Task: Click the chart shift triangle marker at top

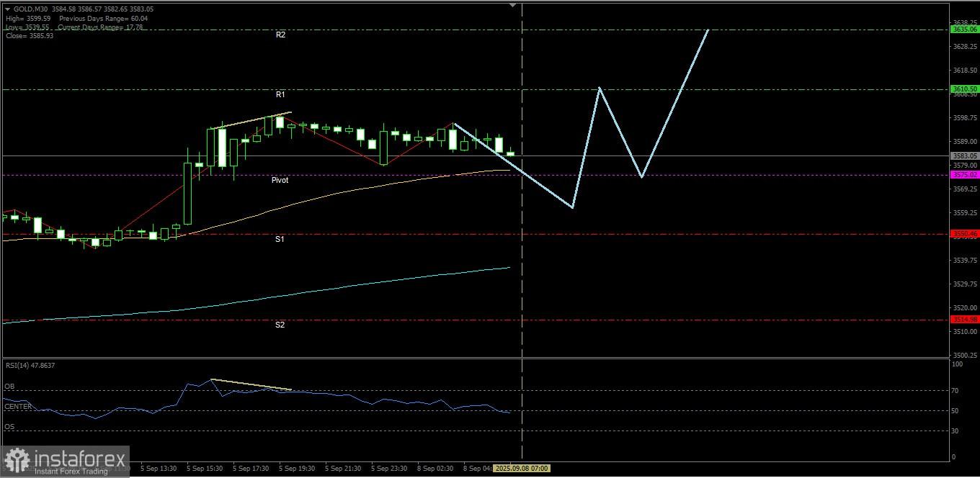Action: [513, 4]
